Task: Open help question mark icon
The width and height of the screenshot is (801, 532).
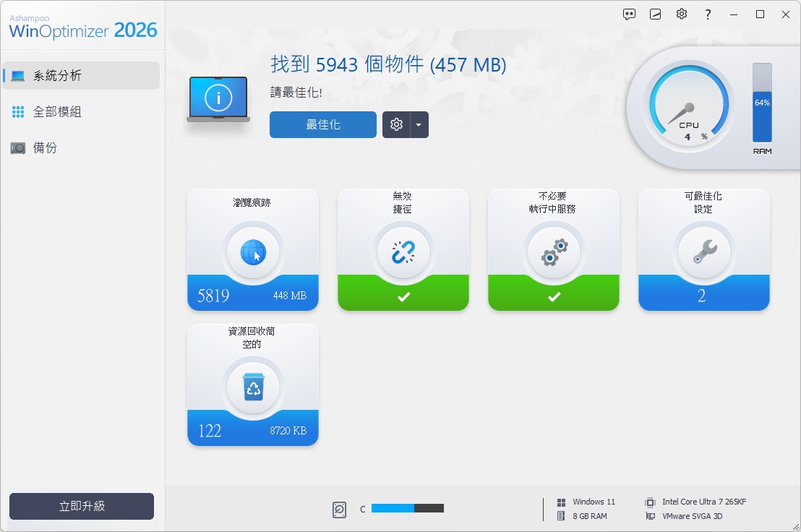Action: click(708, 14)
